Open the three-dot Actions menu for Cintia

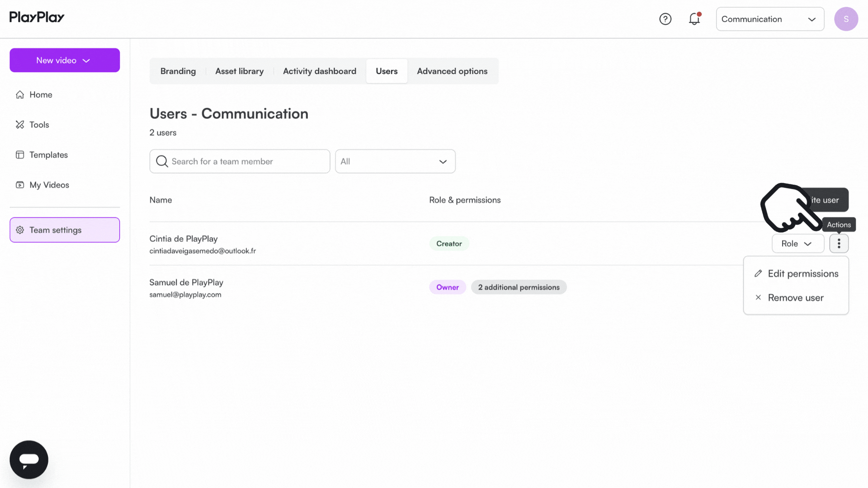pyautogui.click(x=839, y=244)
